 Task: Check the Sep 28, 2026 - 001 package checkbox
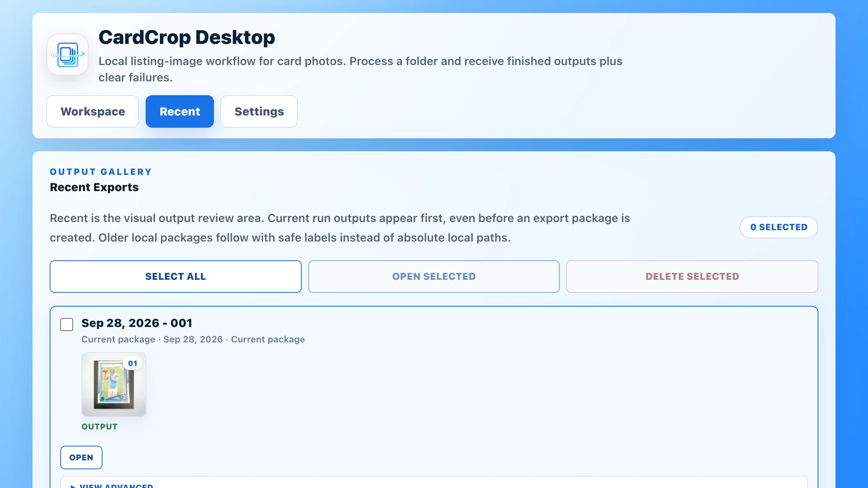[67, 325]
